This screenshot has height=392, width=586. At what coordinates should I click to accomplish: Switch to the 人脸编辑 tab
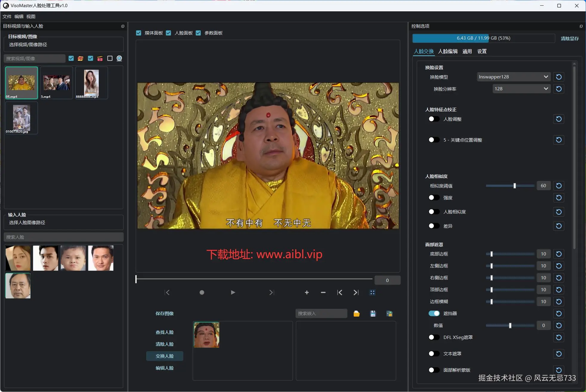pyautogui.click(x=448, y=51)
